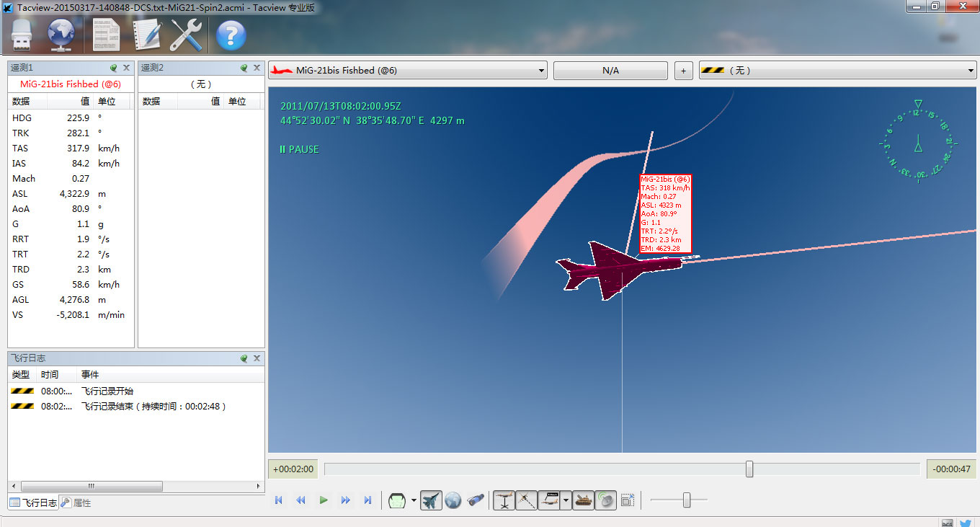Close the 遥测1 telemetry panel
This screenshot has height=527, width=980.
[127, 68]
